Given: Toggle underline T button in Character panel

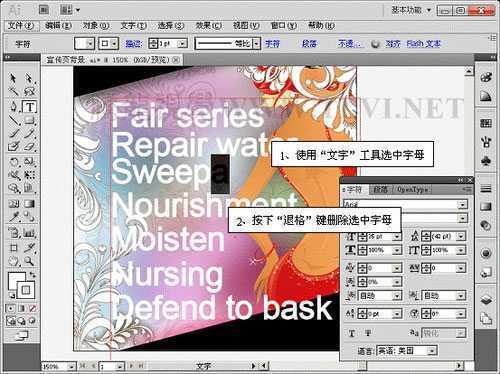Looking at the screenshot, I should [352, 333].
